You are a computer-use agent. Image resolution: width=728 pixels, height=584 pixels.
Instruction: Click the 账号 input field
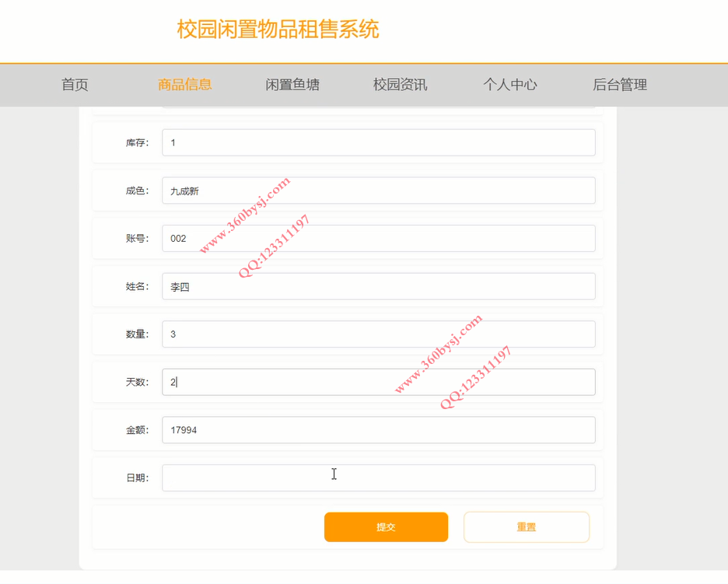click(x=379, y=239)
